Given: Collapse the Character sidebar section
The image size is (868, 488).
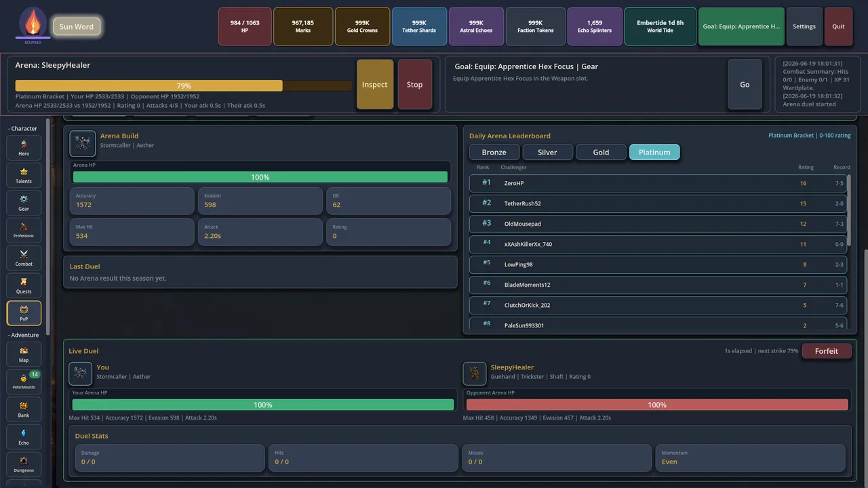Looking at the screenshot, I should [x=23, y=128].
